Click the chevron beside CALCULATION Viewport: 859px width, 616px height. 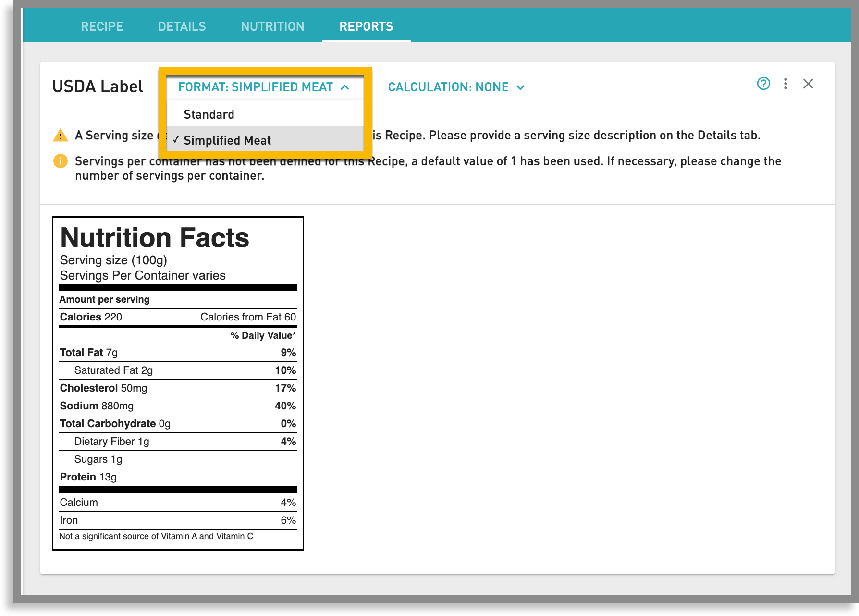coord(522,87)
